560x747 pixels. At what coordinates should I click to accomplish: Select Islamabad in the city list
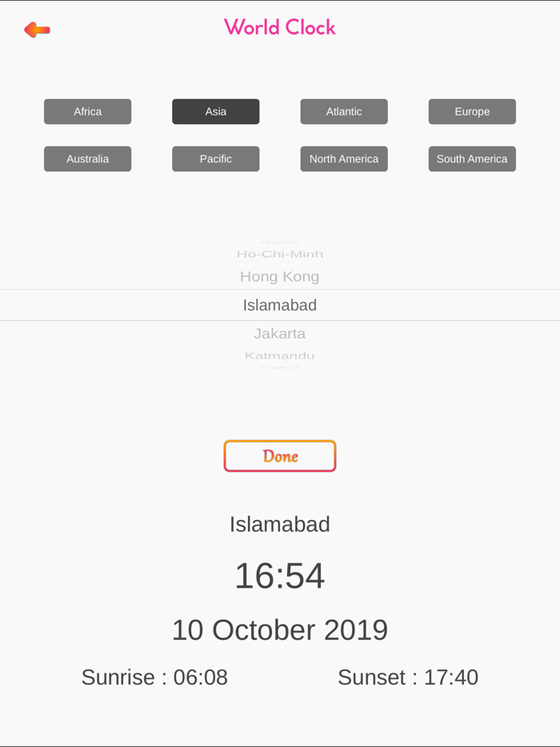point(279,305)
